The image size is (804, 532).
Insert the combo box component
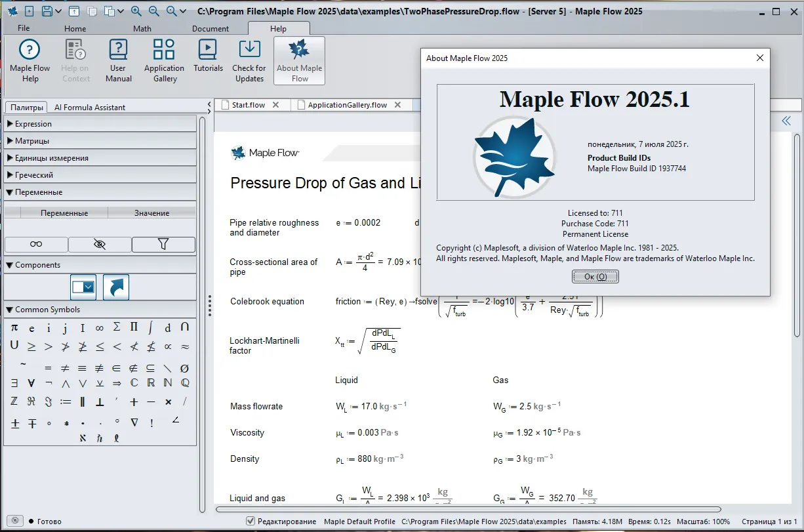tap(83, 287)
